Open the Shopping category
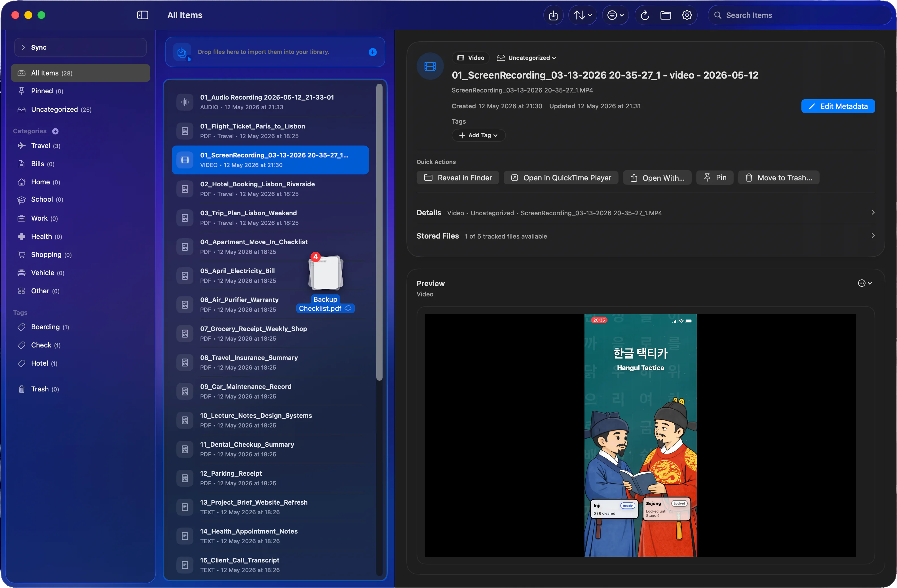 point(80,254)
